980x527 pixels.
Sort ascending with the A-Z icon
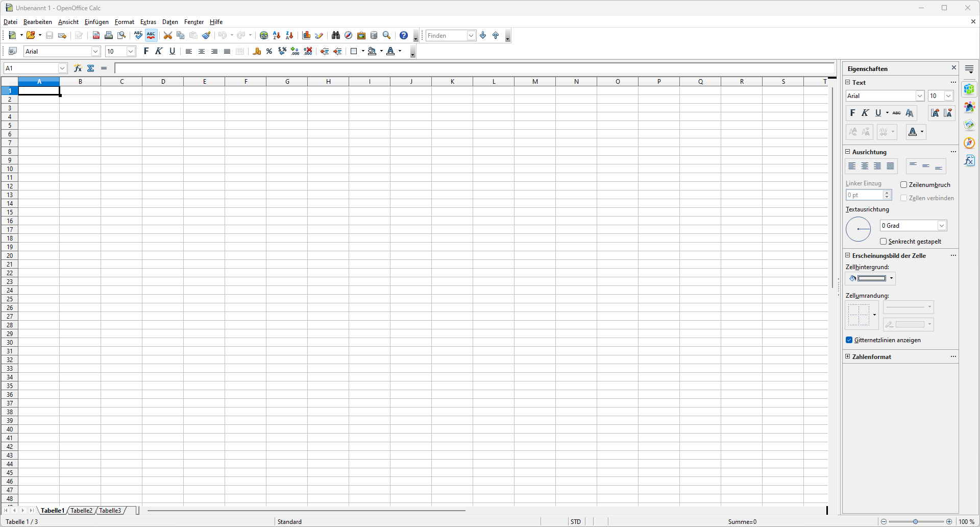(277, 35)
